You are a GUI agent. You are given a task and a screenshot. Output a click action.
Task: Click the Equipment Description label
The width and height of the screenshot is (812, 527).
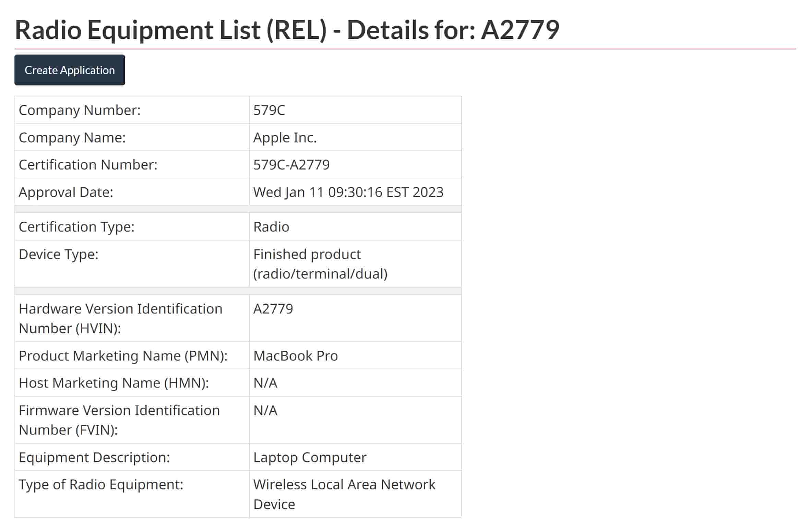pyautogui.click(x=94, y=457)
